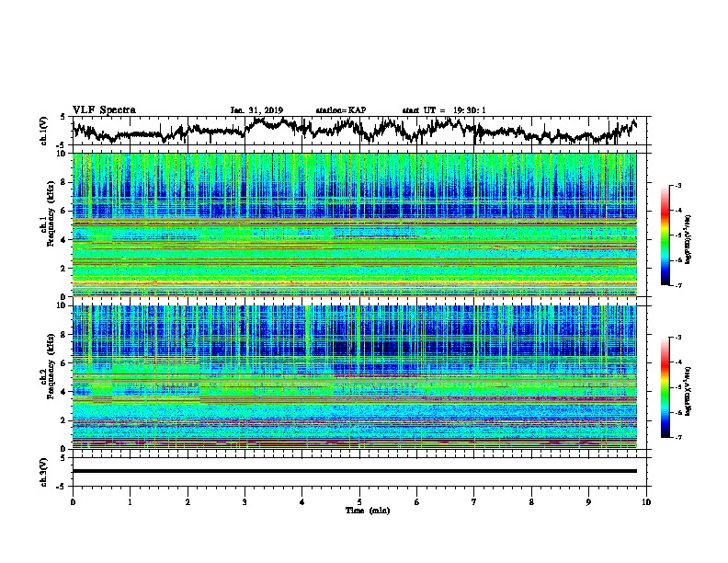Click the "-7" label on ch.2 color bar
Screen dimensions: 728x563
[x=677, y=437]
